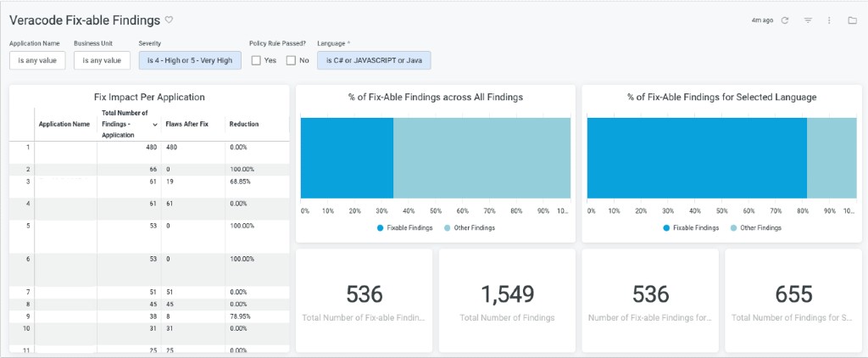
Task: Edit the Severity High or Very High filter
Action: pyautogui.click(x=190, y=60)
